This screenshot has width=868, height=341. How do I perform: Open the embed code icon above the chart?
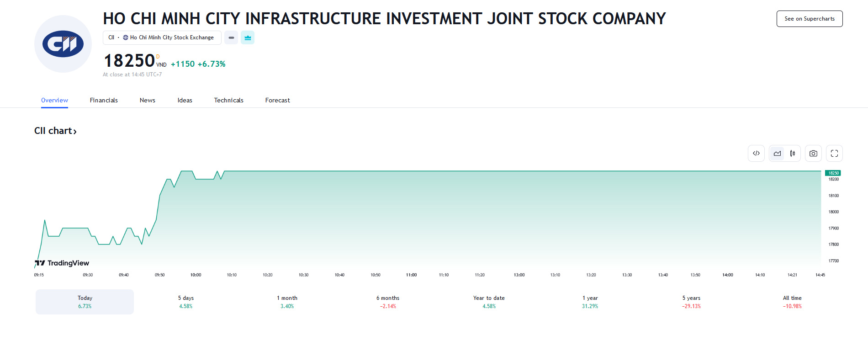756,153
